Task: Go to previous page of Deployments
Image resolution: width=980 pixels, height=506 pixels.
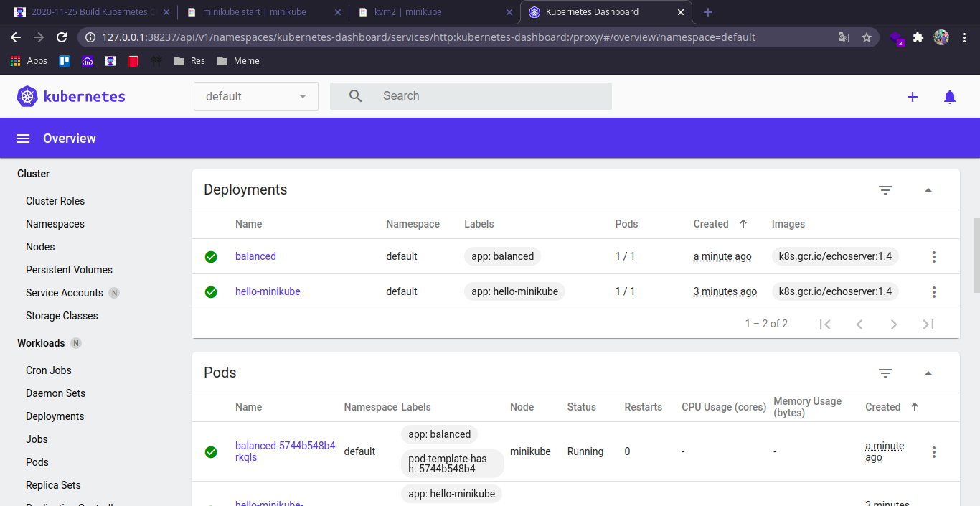Action: (859, 324)
